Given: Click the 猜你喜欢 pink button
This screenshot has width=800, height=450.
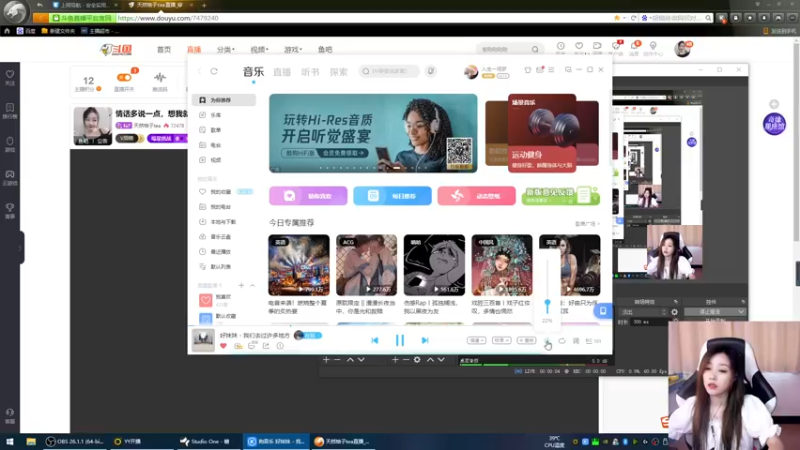Looking at the screenshot, I should coord(308,196).
